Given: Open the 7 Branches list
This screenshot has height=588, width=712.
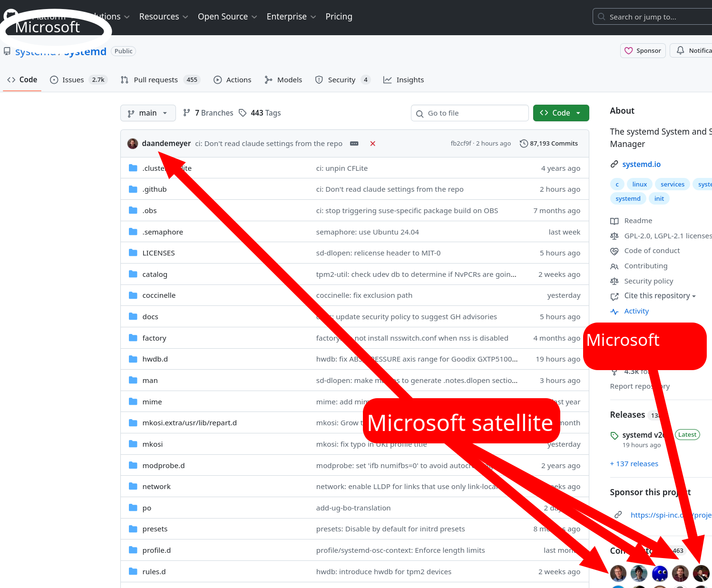Looking at the screenshot, I should click(208, 113).
